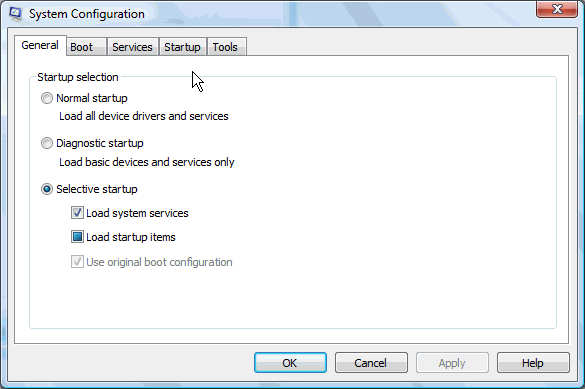The height and width of the screenshot is (389, 585).
Task: Switch to the General tab
Action: coord(40,46)
